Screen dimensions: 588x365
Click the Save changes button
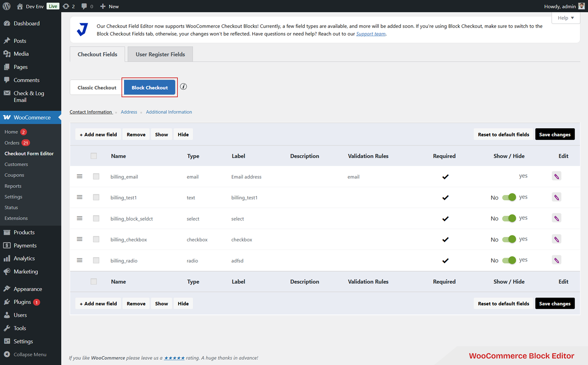point(555,134)
